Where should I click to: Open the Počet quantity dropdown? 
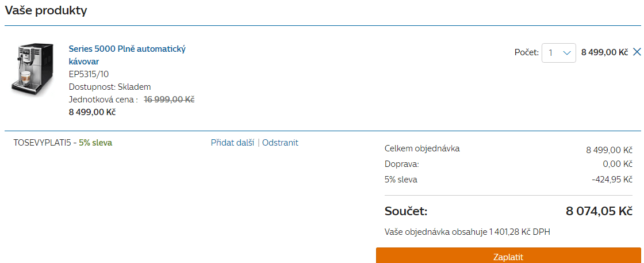click(x=558, y=52)
